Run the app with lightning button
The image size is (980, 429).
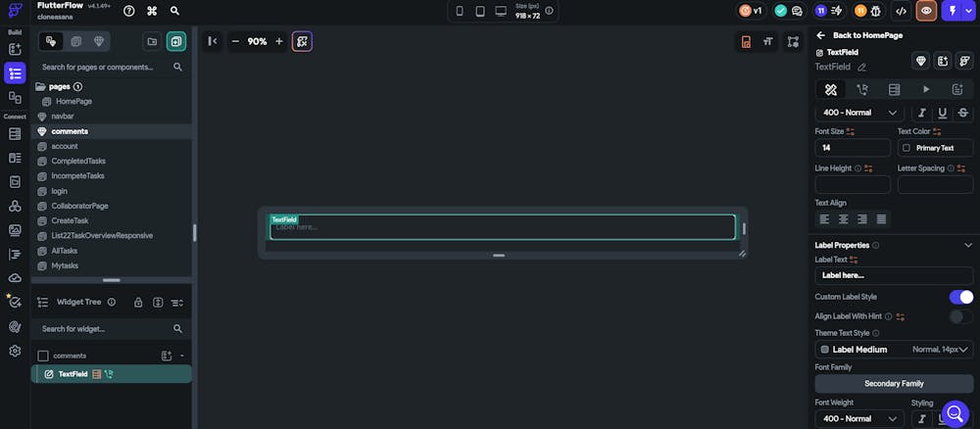952,11
